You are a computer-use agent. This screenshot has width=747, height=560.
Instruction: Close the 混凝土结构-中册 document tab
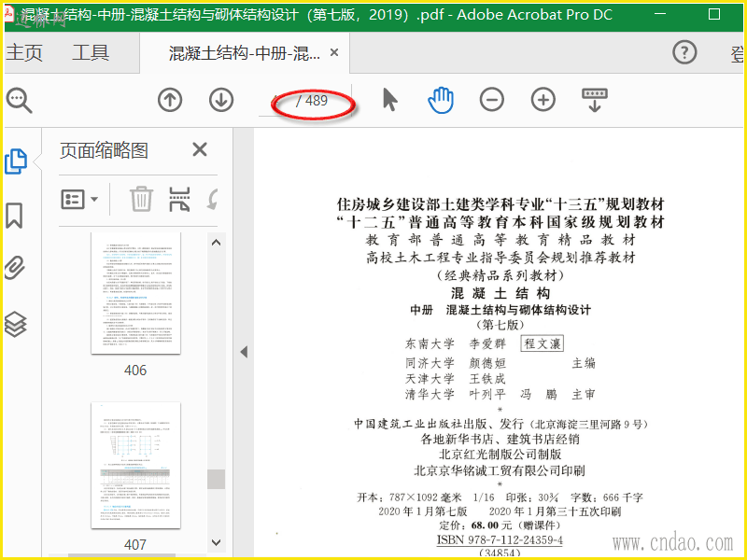[334, 52]
